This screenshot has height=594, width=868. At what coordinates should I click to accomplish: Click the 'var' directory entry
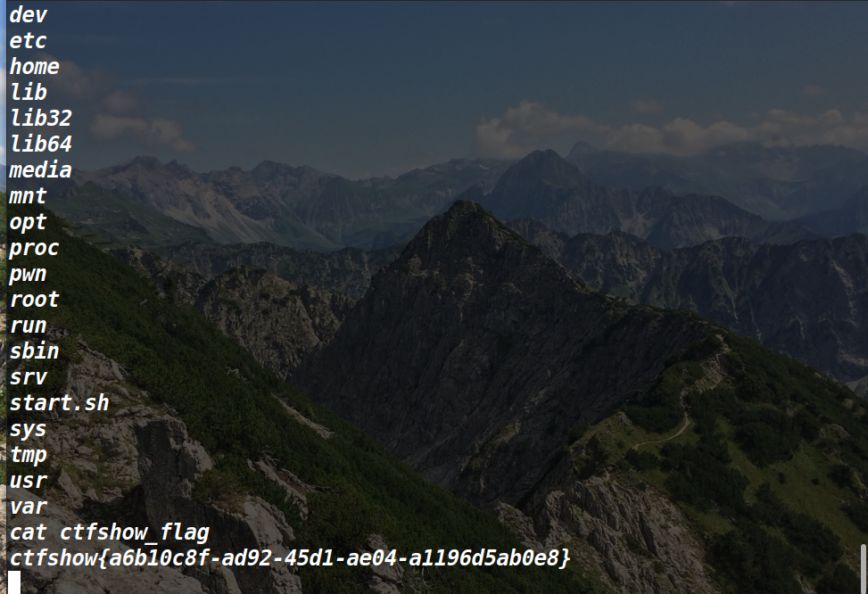tap(29, 507)
